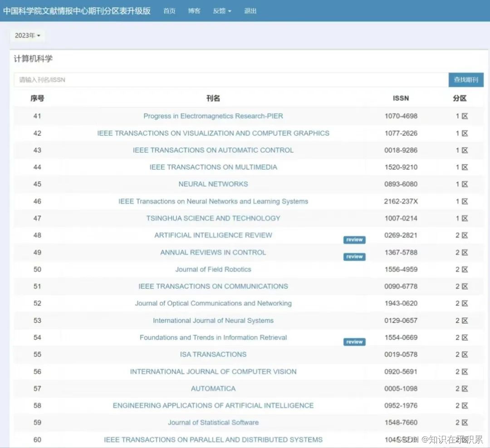Screen dimensions: 490x448
Task: Select ISSN 2162-237X cell
Action: 401,202
